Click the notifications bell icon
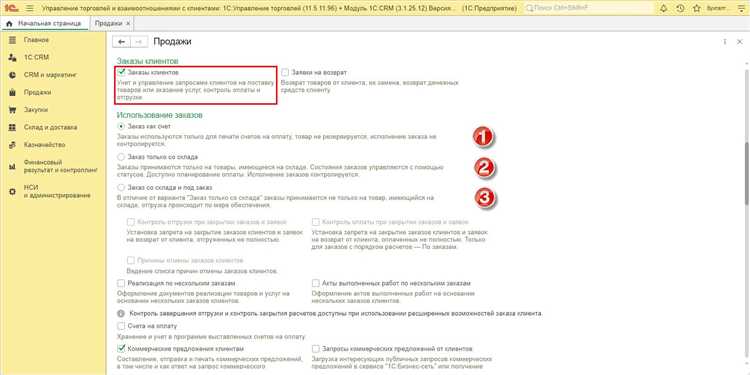750x375 pixels. tap(663, 8)
